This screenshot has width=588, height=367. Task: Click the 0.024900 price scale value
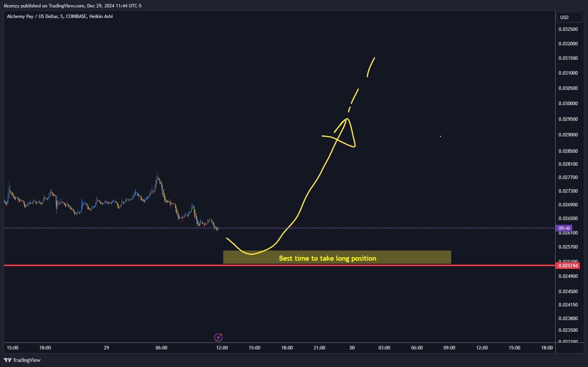(568, 276)
